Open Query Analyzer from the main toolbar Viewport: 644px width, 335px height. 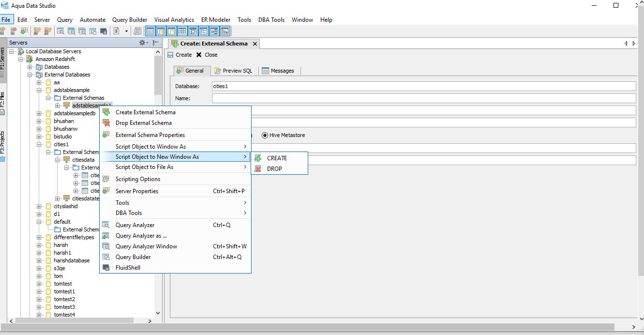point(60,31)
